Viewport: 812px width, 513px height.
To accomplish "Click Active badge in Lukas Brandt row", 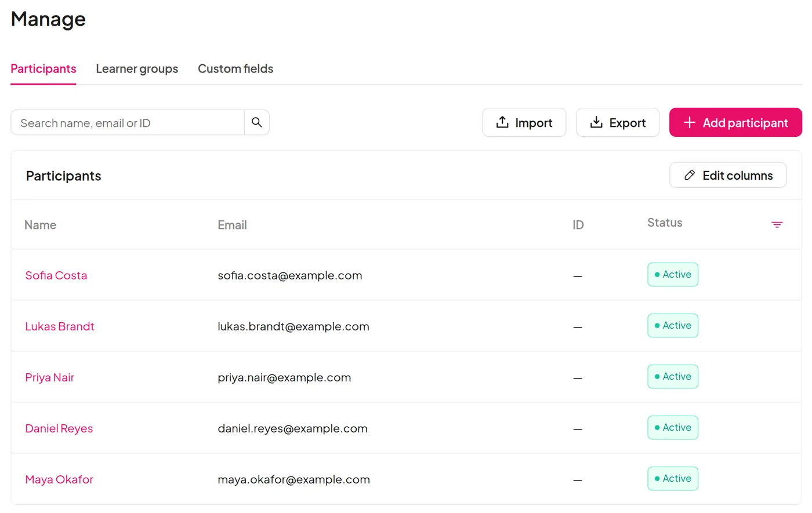I will click(673, 325).
